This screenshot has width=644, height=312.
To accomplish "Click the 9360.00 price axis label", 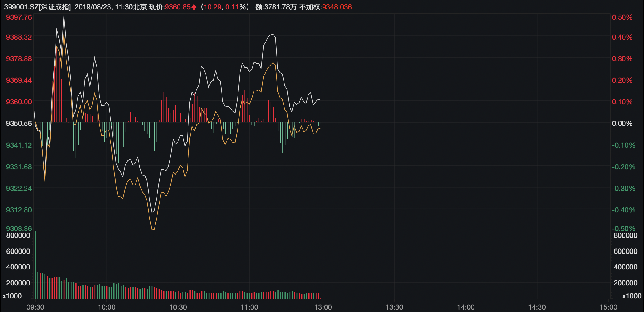I will click(19, 102).
